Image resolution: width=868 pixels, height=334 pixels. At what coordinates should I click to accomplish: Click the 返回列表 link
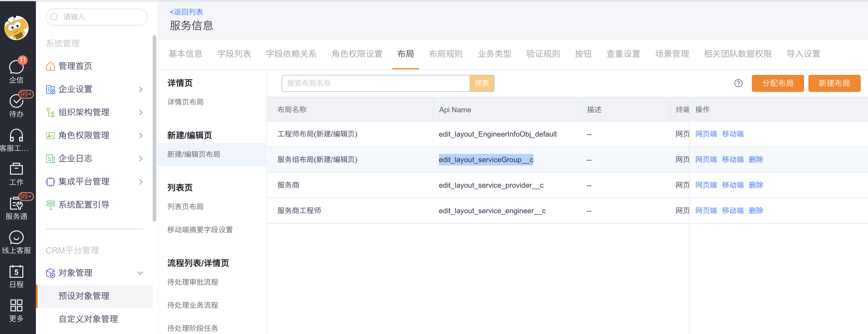(x=186, y=12)
